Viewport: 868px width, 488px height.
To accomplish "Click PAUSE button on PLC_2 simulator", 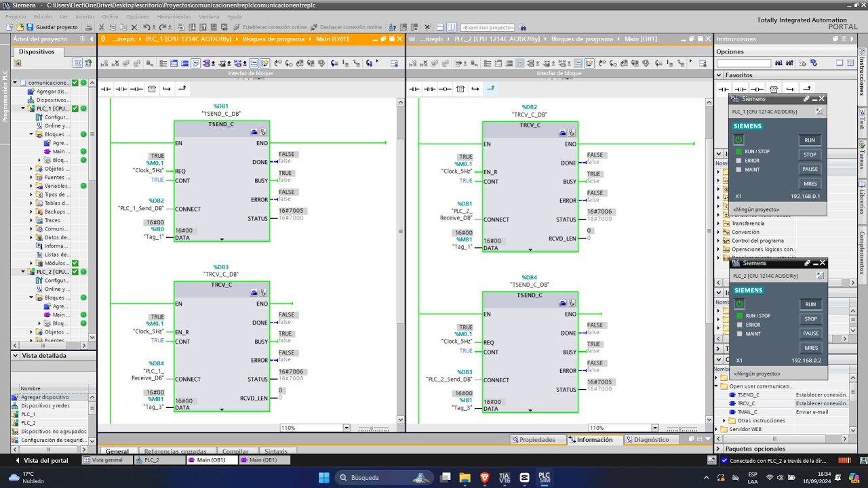I will (810, 333).
